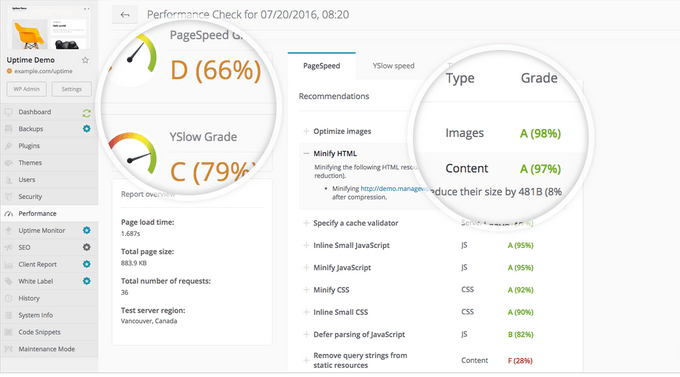
Task: Click the example.com/uptime site URL
Action: click(43, 71)
